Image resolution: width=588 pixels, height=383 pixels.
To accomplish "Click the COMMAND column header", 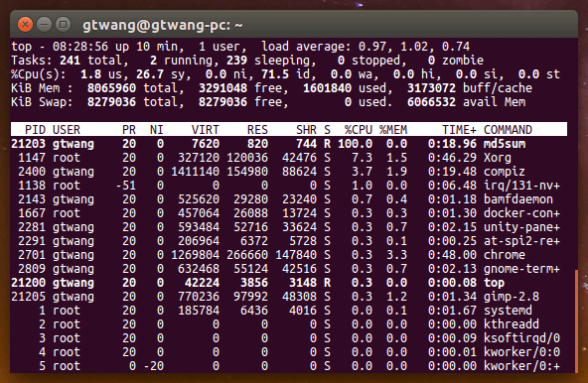I will click(508, 130).
